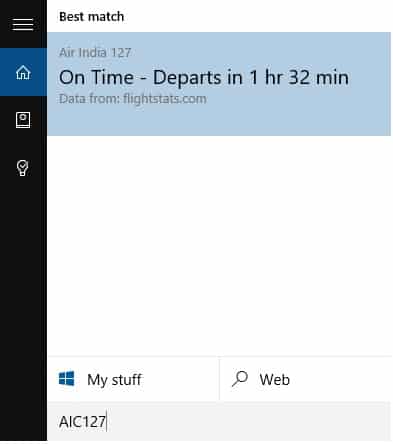393x444 pixels.
Task: Expand the Cortana hamburger menu
Action: [23, 24]
